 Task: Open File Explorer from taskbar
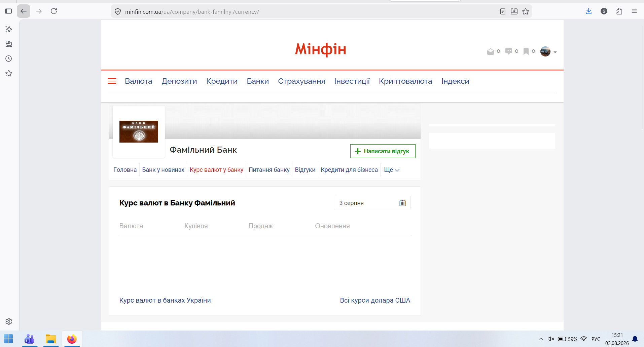click(x=51, y=339)
